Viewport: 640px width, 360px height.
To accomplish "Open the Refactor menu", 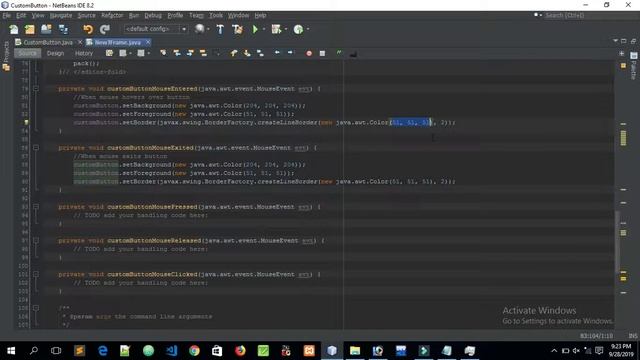I will click(112, 16).
